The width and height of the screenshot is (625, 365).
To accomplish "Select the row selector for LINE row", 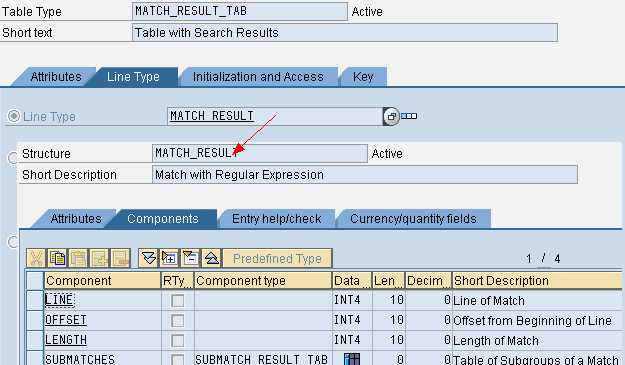I will click(x=35, y=300).
